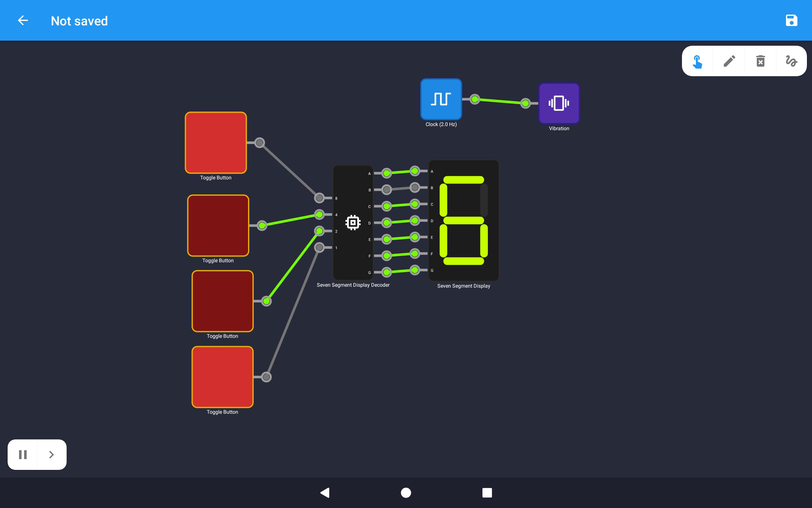Click decoder input pin 8 node
The width and height of the screenshot is (812, 508).
click(319, 198)
